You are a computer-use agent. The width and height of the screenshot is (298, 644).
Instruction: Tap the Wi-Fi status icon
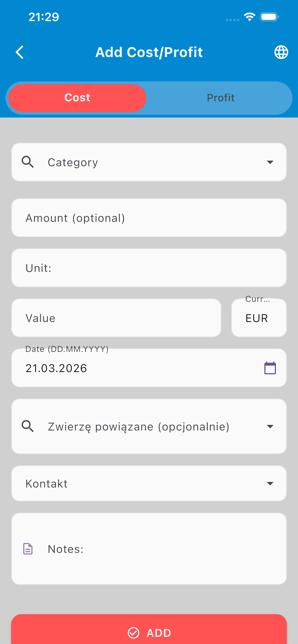249,17
